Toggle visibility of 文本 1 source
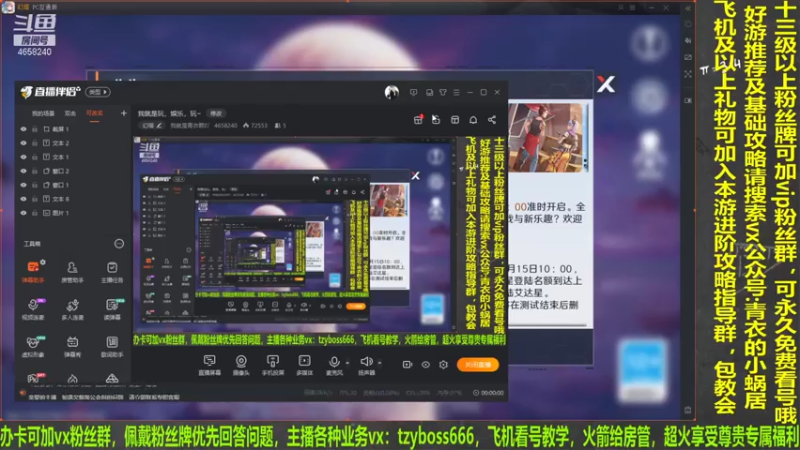The height and width of the screenshot is (450, 800). [x=23, y=157]
